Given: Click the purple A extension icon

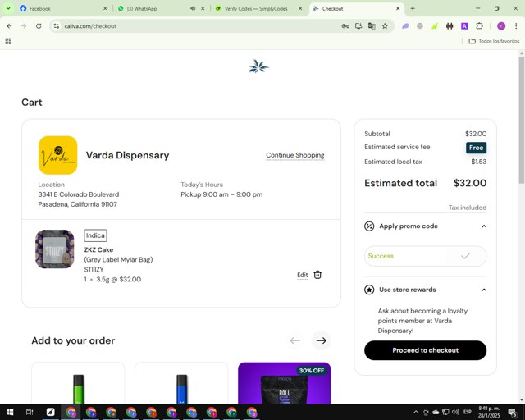Looking at the screenshot, I should [x=464, y=25].
